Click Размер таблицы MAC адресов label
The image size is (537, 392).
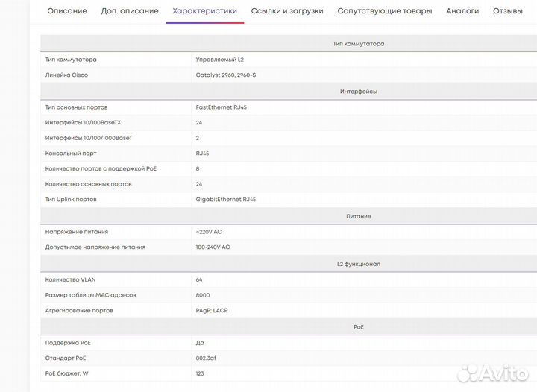pyautogui.click(x=91, y=295)
